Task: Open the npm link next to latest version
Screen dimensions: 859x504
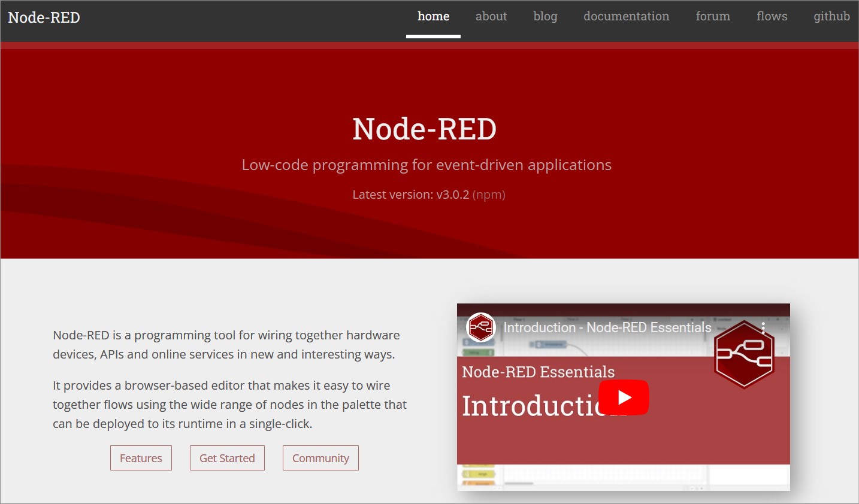Action: (x=489, y=194)
